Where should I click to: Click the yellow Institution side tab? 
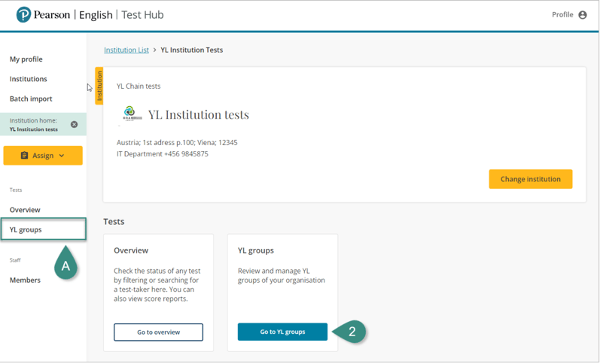[x=99, y=86]
